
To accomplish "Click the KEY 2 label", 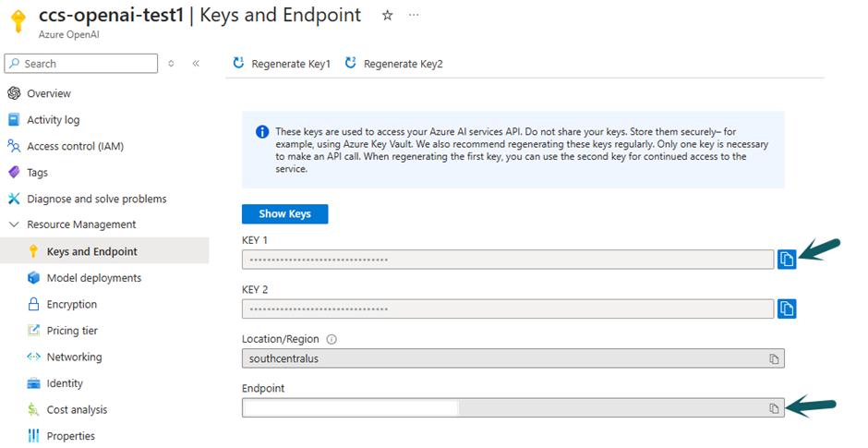I will [255, 290].
